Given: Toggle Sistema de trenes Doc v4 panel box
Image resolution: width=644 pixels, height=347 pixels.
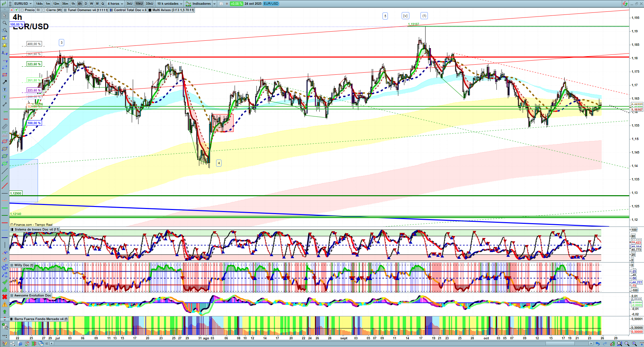Looking at the screenshot, I should [12, 230].
